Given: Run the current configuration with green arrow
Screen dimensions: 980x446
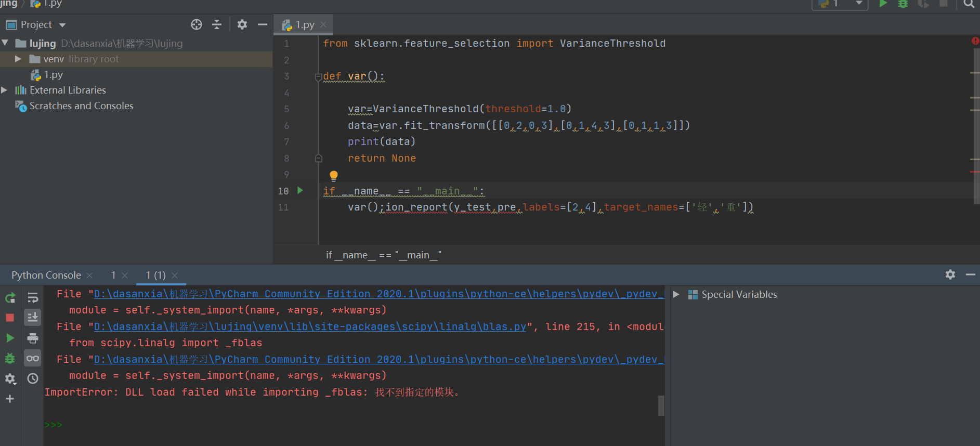Looking at the screenshot, I should click(883, 4).
